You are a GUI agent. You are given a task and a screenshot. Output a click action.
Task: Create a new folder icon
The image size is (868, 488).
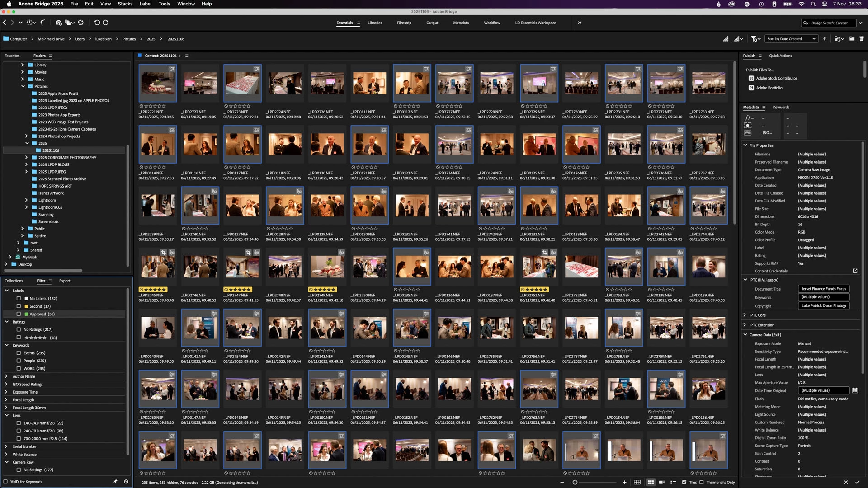pyautogui.click(x=852, y=39)
